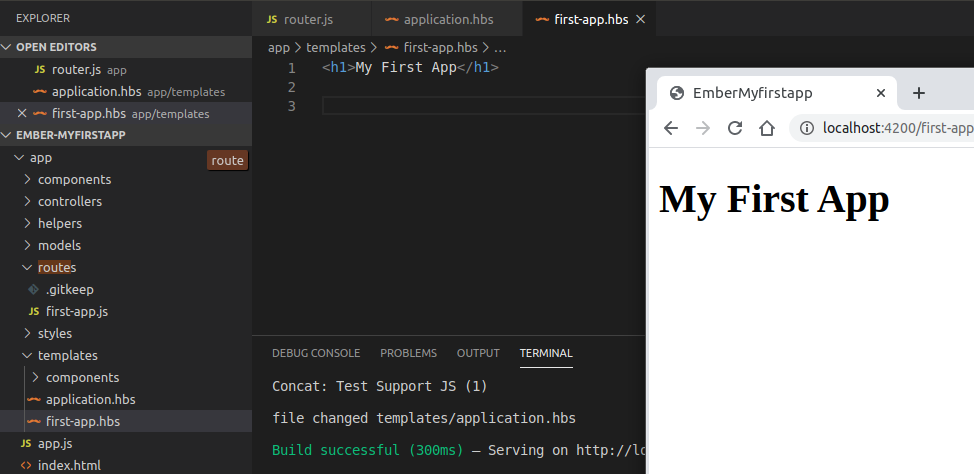Switch to the PROBLEMS panel tab
Viewport: 974px width, 474px height.
coord(408,353)
